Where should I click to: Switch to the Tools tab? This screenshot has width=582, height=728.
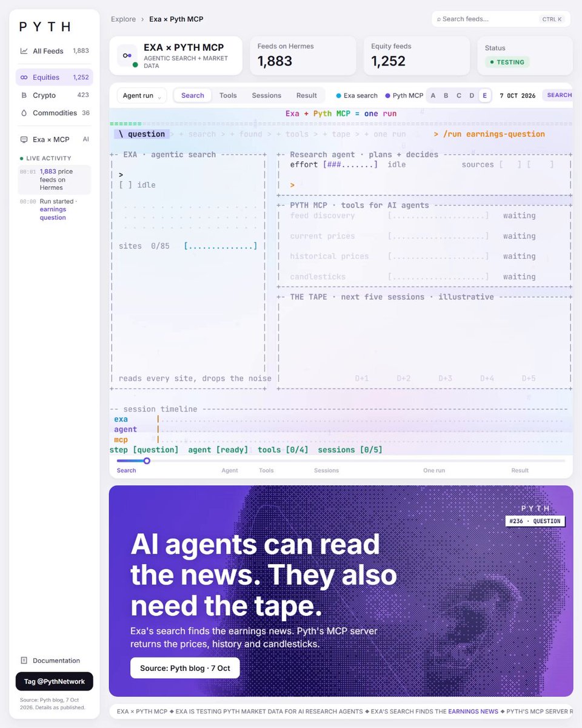pyautogui.click(x=228, y=95)
